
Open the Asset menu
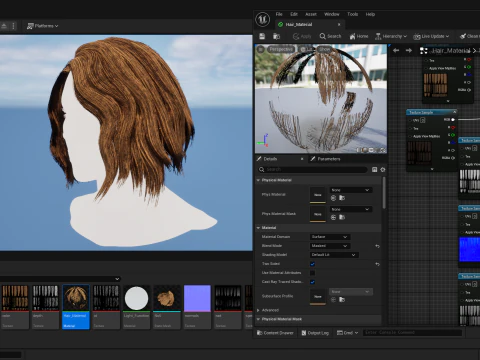(x=311, y=14)
